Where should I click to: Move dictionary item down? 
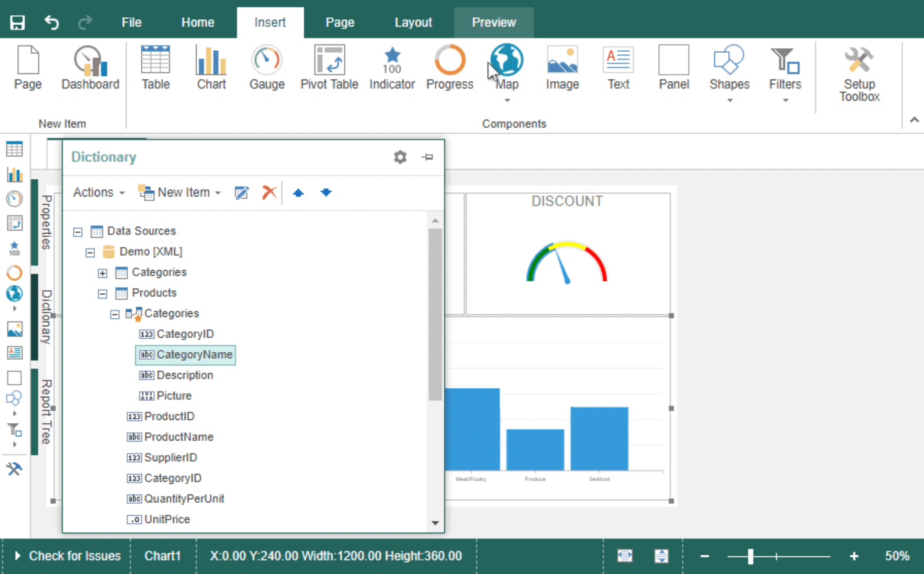326,193
